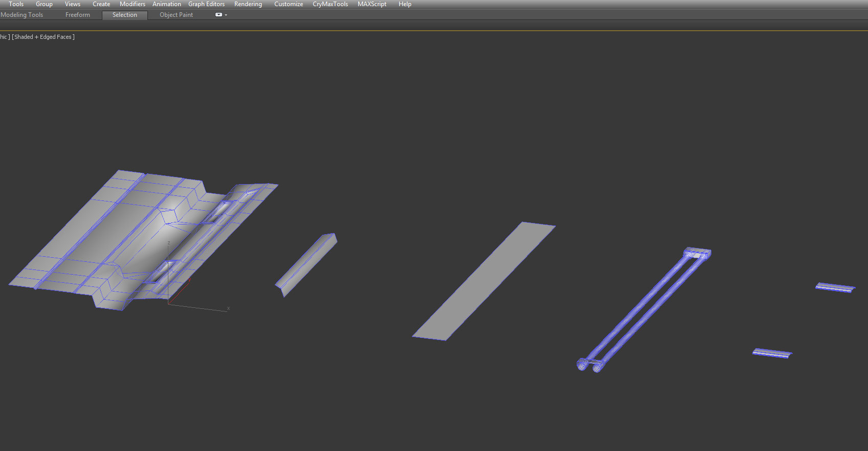Open the CryMaxTools menu
Screen dimensions: 868x451
330,4
